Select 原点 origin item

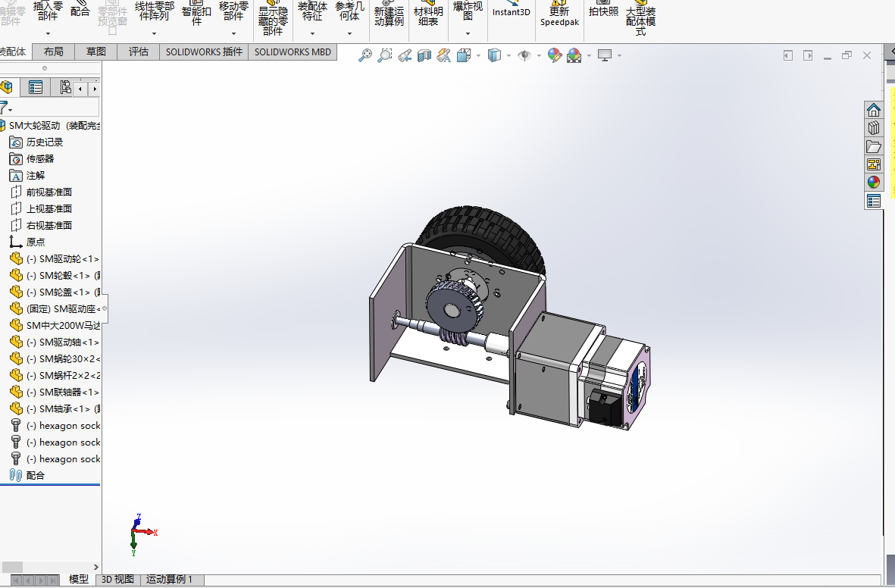click(36, 242)
